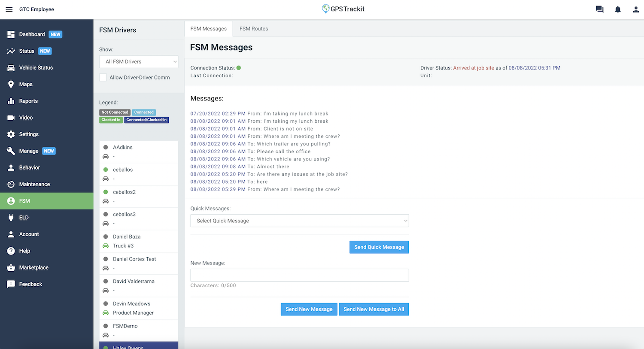This screenshot has height=349, width=644.
Task: Expand the All FSM Drivers dropdown
Action: pos(139,62)
